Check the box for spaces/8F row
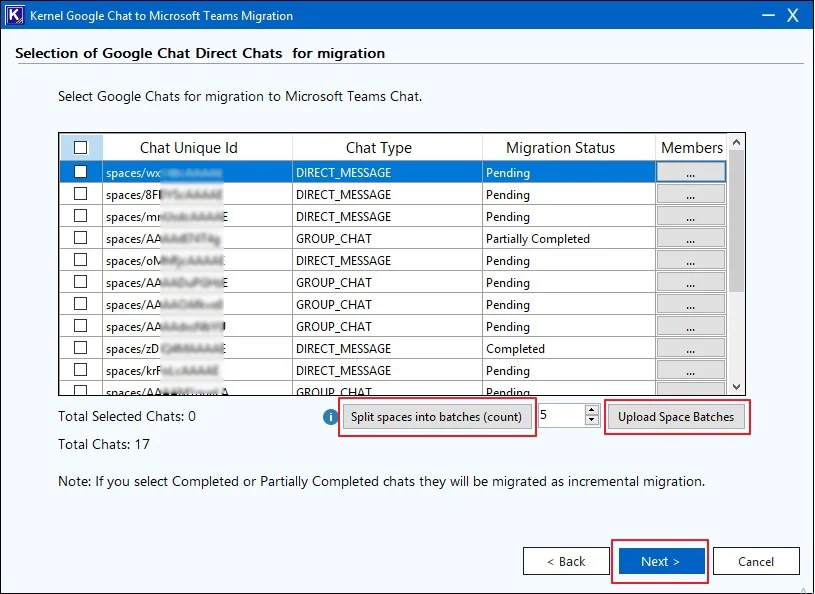Image resolution: width=815 pixels, height=594 pixels. [x=81, y=194]
